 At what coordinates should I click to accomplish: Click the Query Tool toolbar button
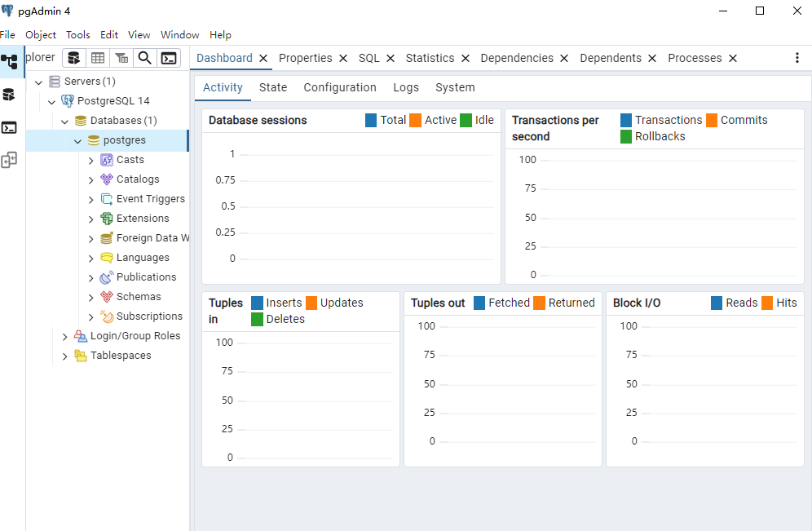[74, 58]
